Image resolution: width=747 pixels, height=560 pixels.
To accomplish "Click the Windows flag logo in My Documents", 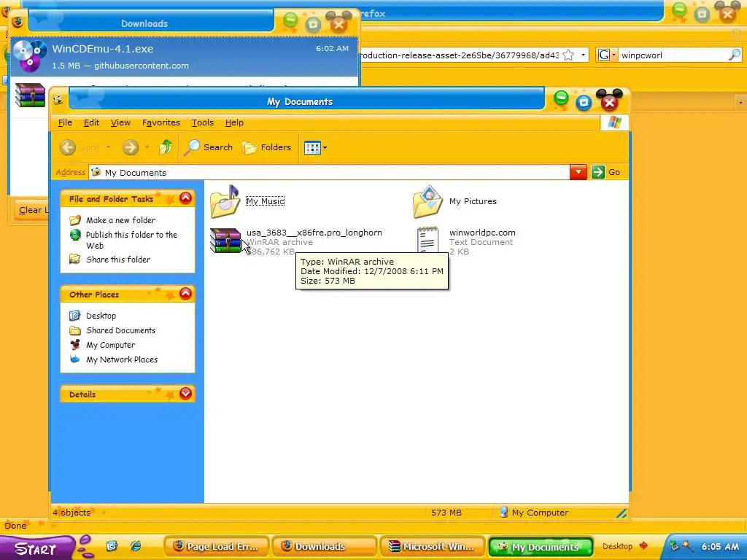I will point(614,122).
